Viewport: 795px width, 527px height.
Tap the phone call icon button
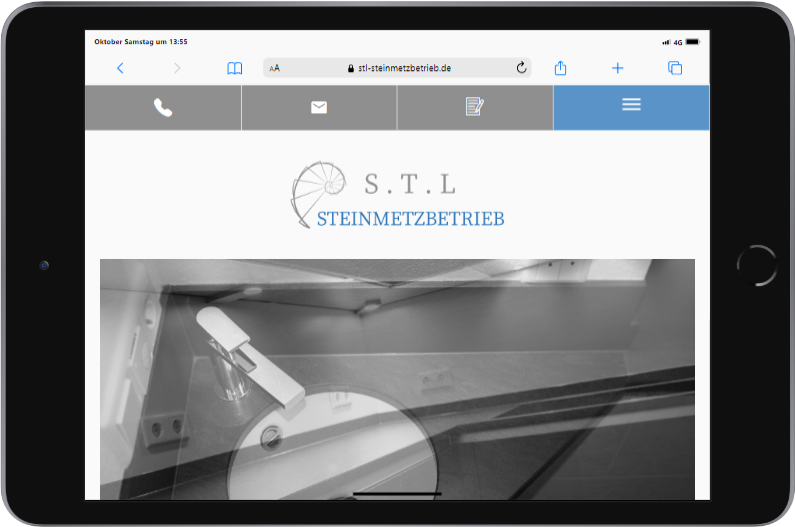tap(163, 108)
